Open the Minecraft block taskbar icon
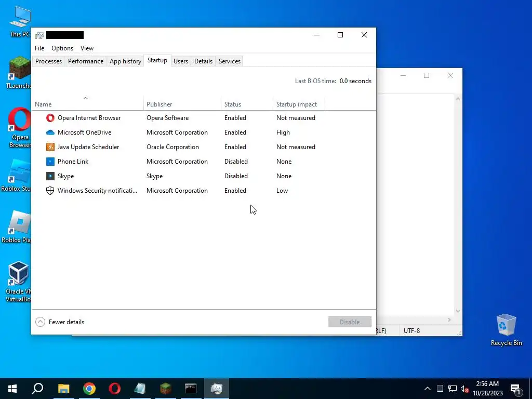Image resolution: width=532 pixels, height=399 pixels. [x=166, y=389]
